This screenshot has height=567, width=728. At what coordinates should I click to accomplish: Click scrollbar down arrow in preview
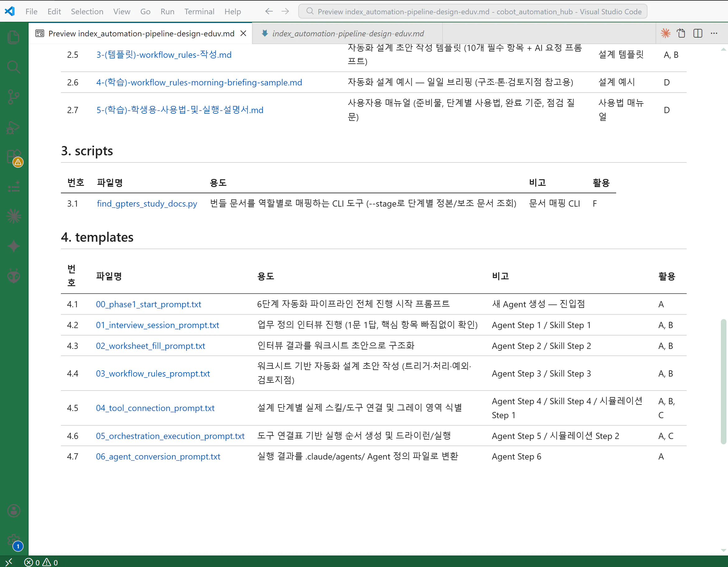(723, 551)
